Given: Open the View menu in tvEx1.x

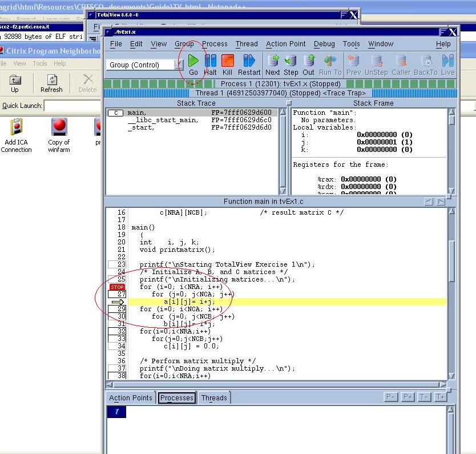Looking at the screenshot, I should pos(159,44).
